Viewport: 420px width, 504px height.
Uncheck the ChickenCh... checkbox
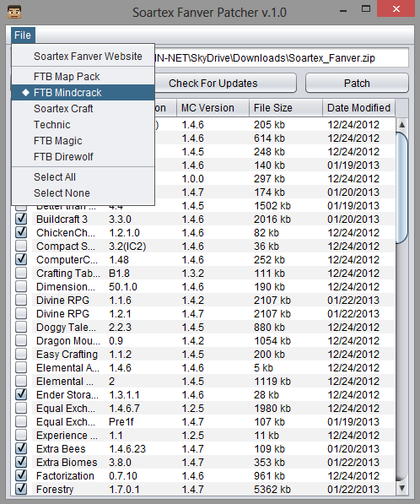coord(21,232)
